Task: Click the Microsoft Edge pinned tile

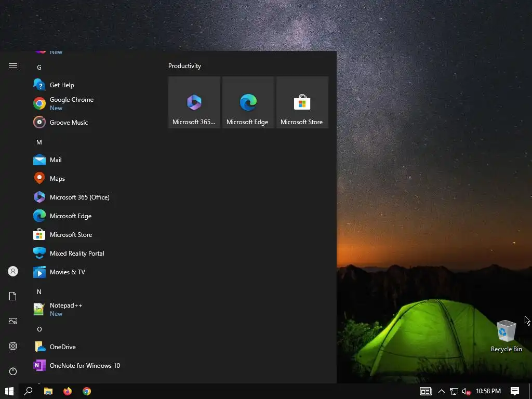Action: pyautogui.click(x=248, y=102)
